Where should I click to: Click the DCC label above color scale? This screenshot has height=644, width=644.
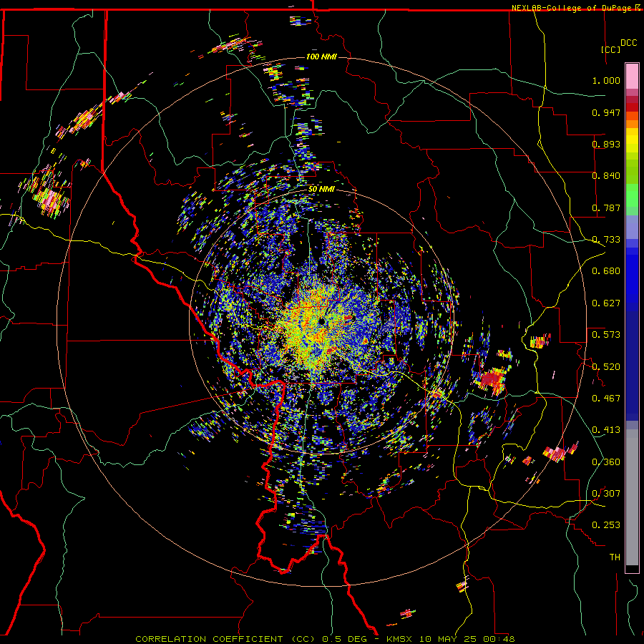[628, 43]
